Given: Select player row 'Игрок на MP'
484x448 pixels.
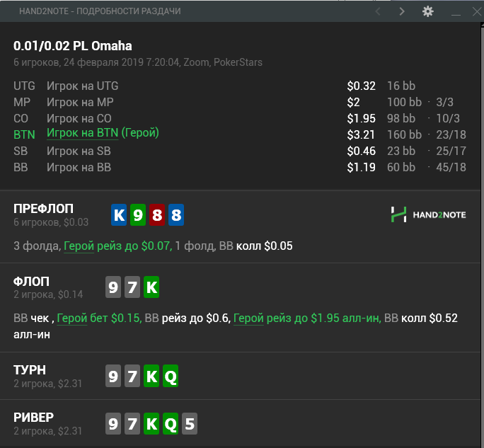Looking at the screenshot, I should [240, 102].
